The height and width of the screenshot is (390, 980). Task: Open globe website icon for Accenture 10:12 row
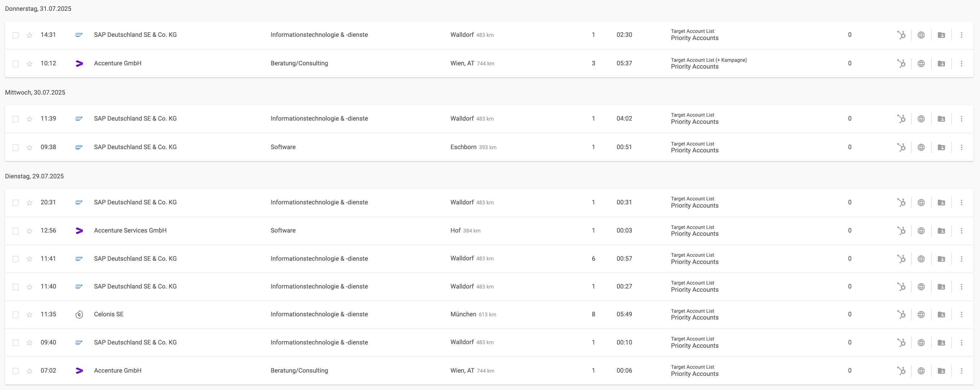921,64
